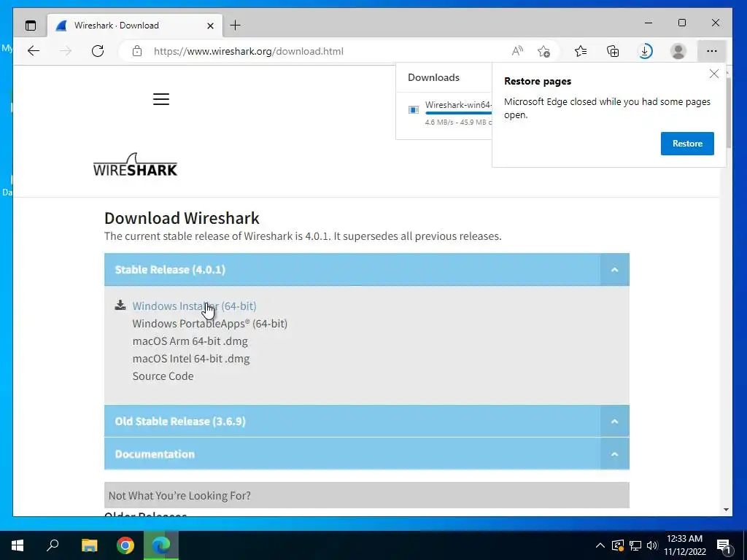Click the Wireshark Download tab title
747x560 pixels.
pyautogui.click(x=116, y=26)
